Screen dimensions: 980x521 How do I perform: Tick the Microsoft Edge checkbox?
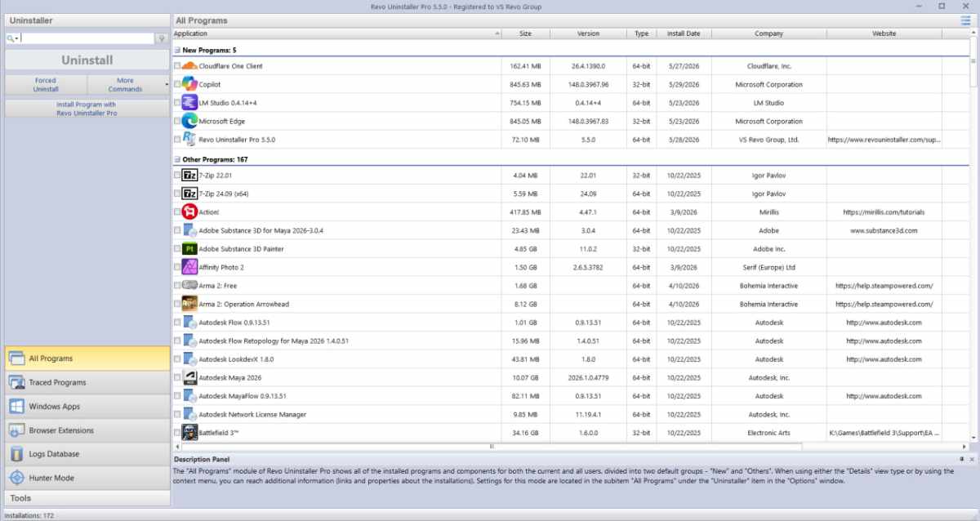tap(177, 121)
